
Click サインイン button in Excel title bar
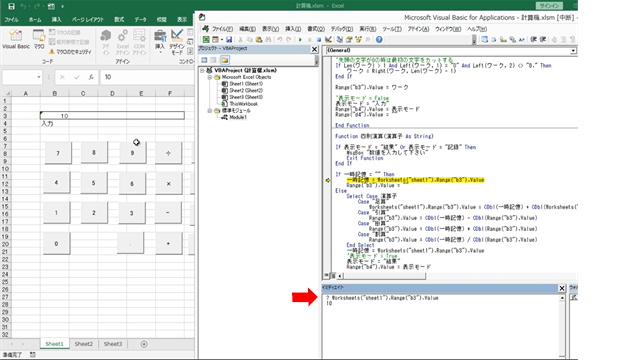point(549,6)
